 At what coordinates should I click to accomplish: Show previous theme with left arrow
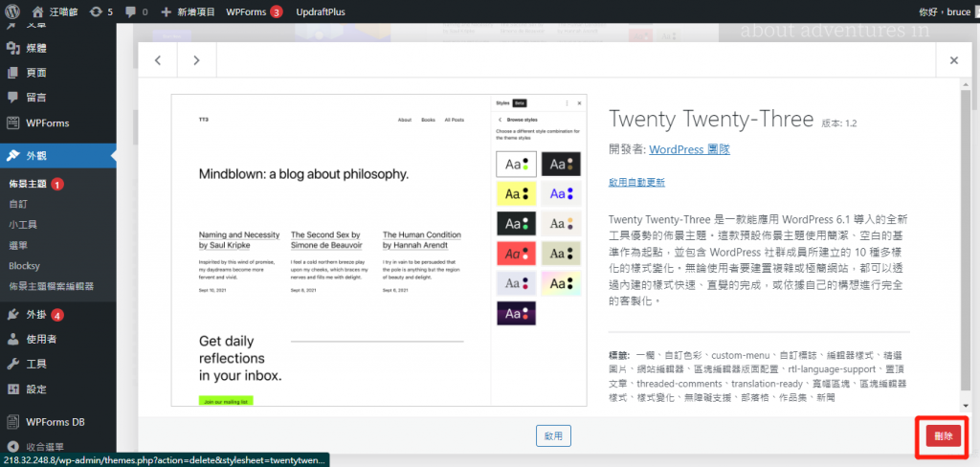158,60
